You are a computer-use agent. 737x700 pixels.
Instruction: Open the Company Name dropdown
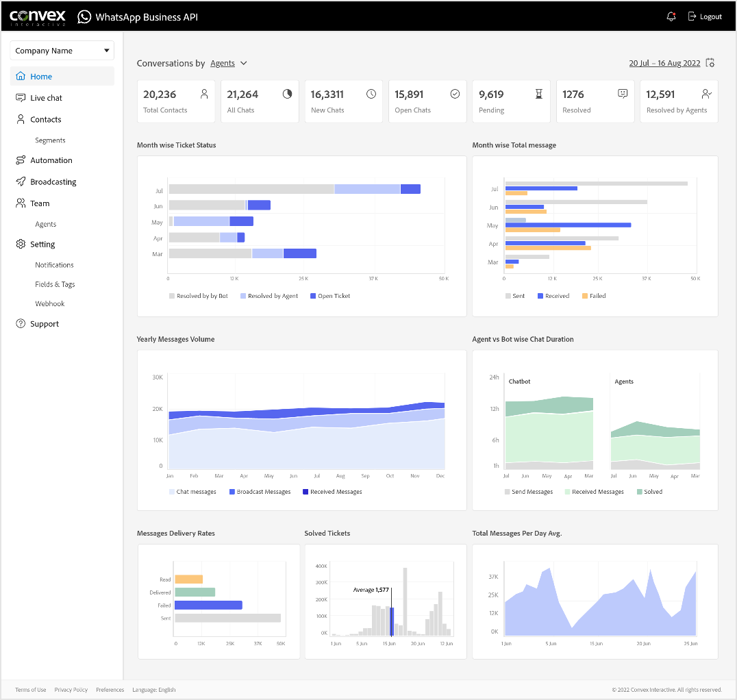62,51
